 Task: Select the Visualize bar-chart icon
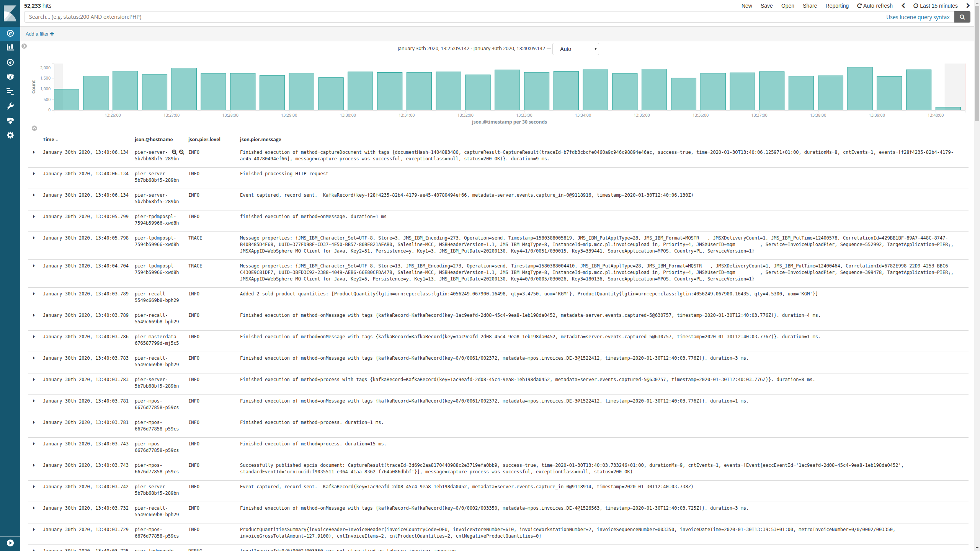10,47
